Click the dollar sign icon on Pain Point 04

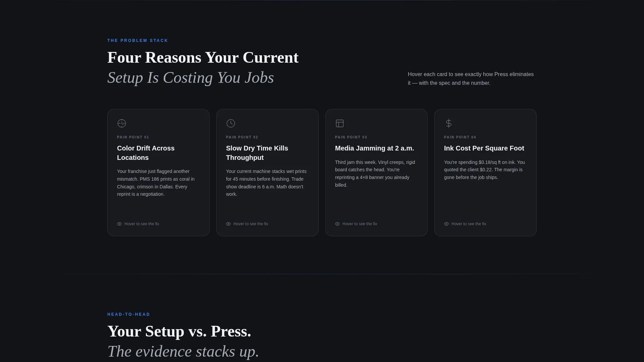tap(449, 123)
